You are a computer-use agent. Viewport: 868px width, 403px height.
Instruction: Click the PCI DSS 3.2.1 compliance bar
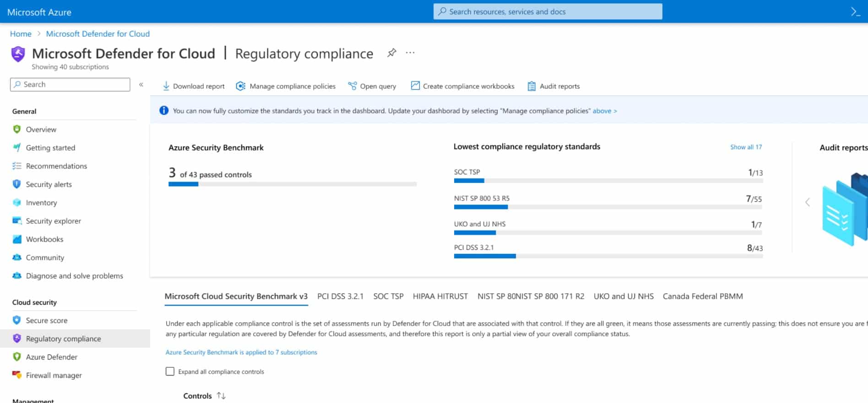[608, 256]
